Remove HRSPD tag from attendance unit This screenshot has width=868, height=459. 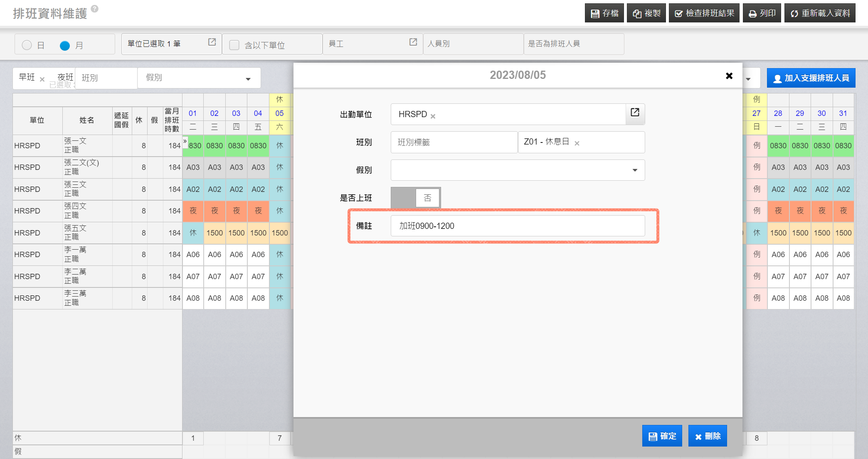(433, 116)
